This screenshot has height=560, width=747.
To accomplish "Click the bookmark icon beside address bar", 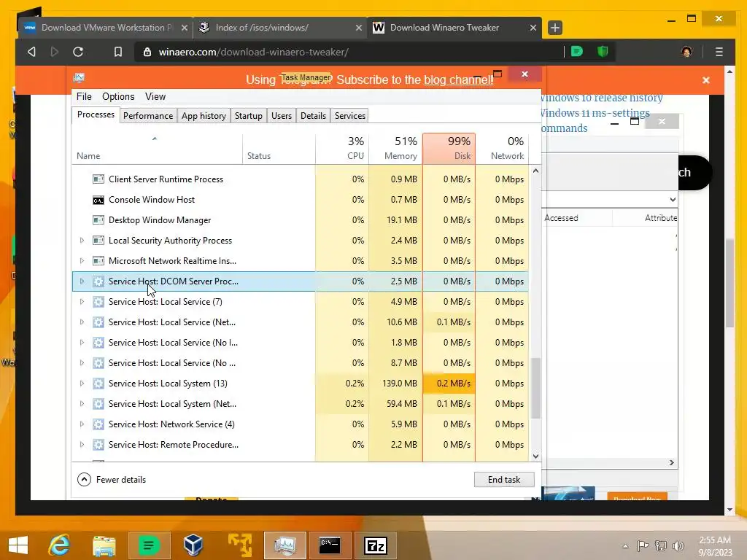I will 117,52.
